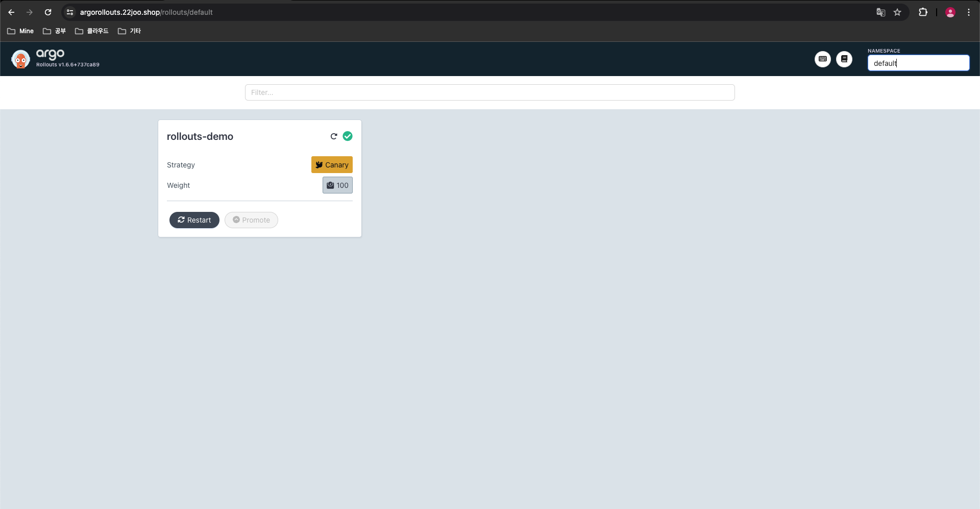This screenshot has width=980, height=509.
Task: Reload the page with browser refresh
Action: click(48, 12)
